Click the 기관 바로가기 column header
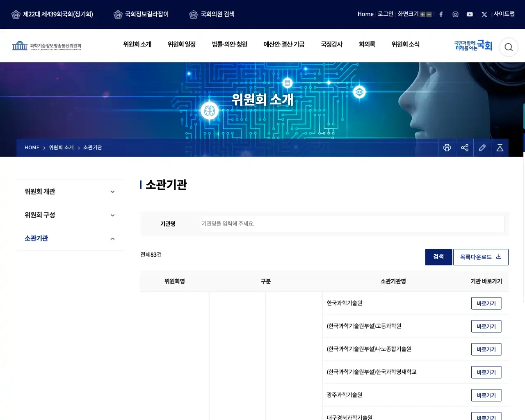Viewport: 525px width, 420px height. [486, 281]
